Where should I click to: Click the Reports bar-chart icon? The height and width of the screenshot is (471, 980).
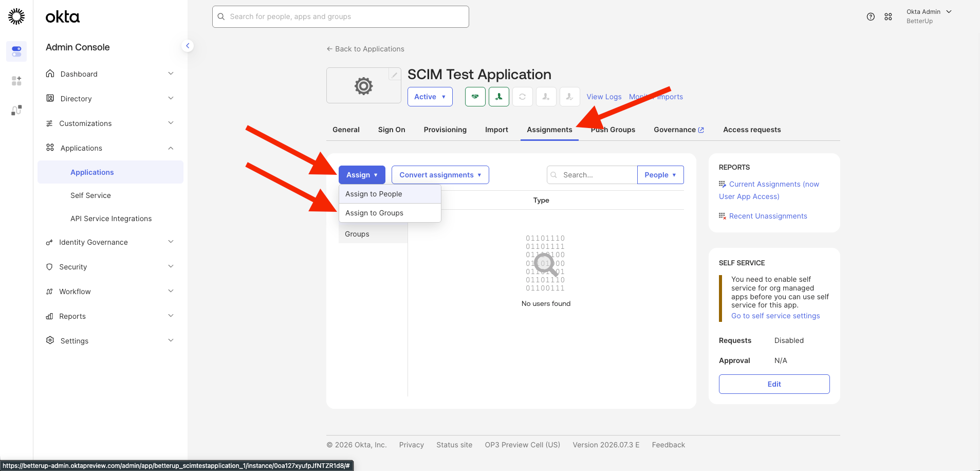(49, 316)
